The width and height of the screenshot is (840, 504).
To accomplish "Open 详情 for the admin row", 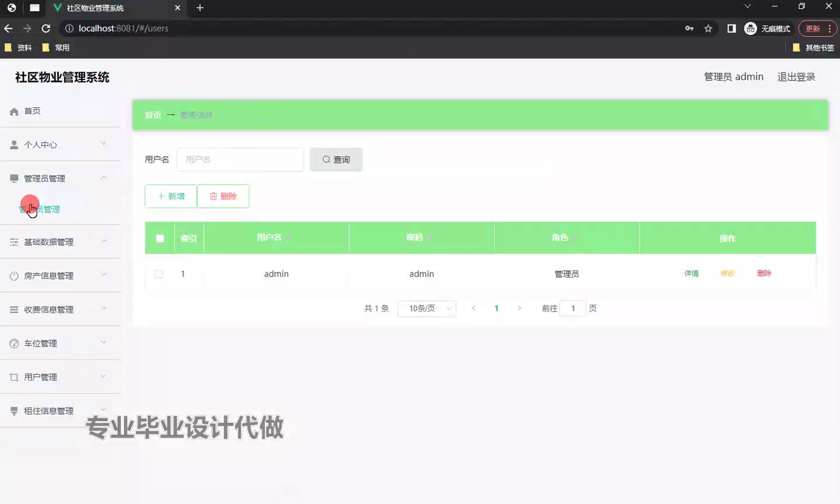I will pos(691,273).
